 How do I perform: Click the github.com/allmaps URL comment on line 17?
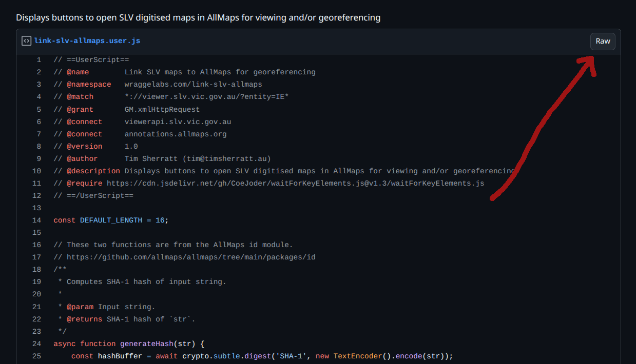191,257
